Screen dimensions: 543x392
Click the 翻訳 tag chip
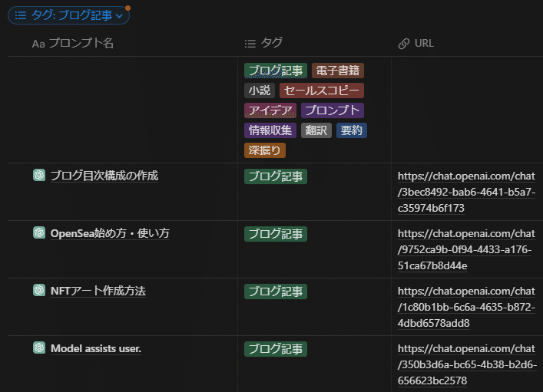click(x=316, y=130)
